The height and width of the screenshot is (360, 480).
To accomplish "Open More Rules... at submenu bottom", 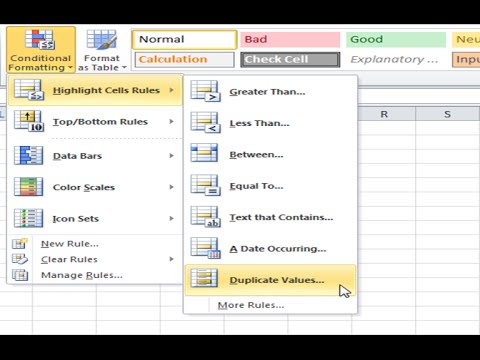I will (270, 305).
